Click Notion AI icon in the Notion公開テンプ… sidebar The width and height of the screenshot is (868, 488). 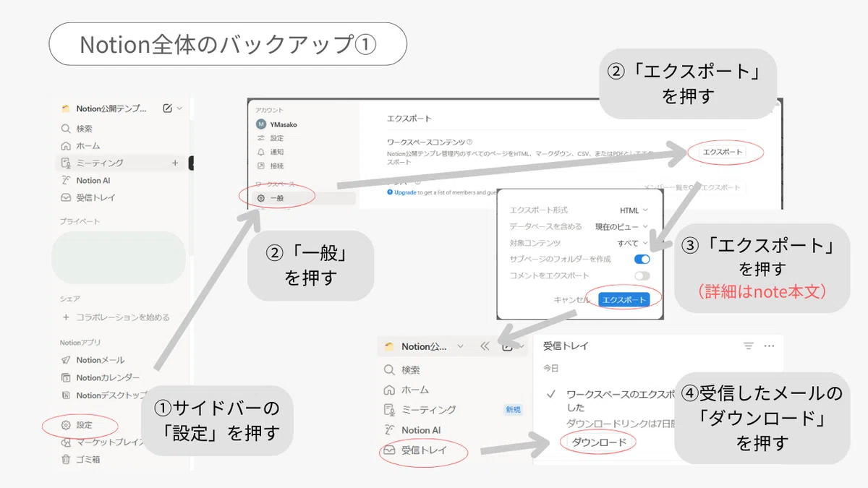(x=65, y=181)
